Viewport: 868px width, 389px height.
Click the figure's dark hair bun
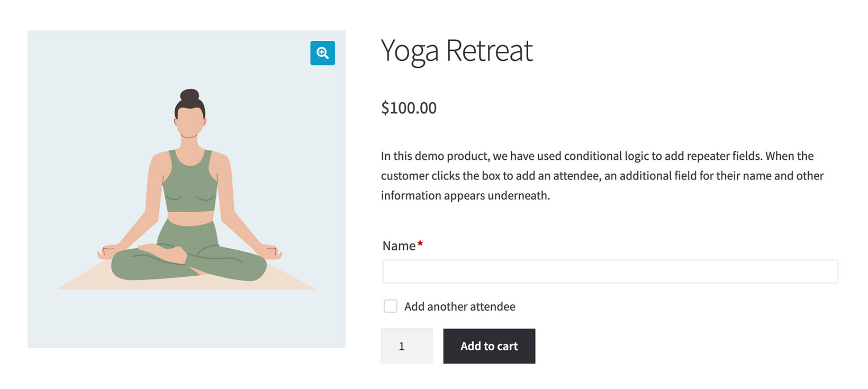click(189, 97)
